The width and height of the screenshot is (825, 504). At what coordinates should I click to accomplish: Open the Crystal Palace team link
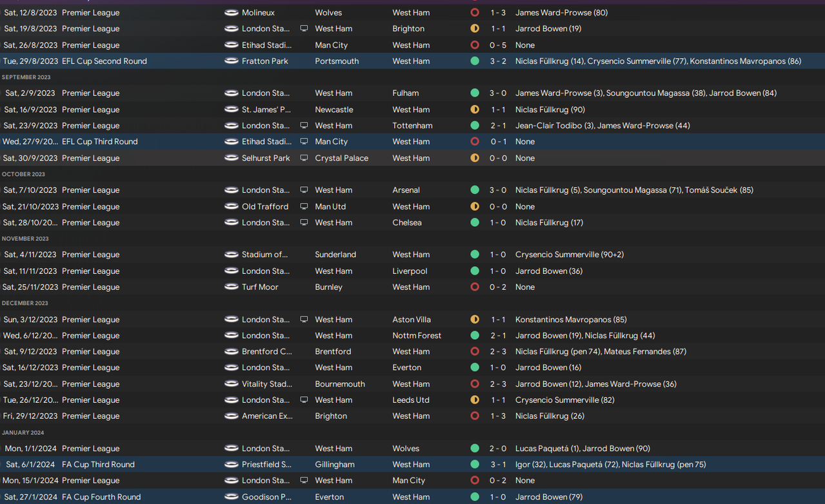[x=342, y=158]
